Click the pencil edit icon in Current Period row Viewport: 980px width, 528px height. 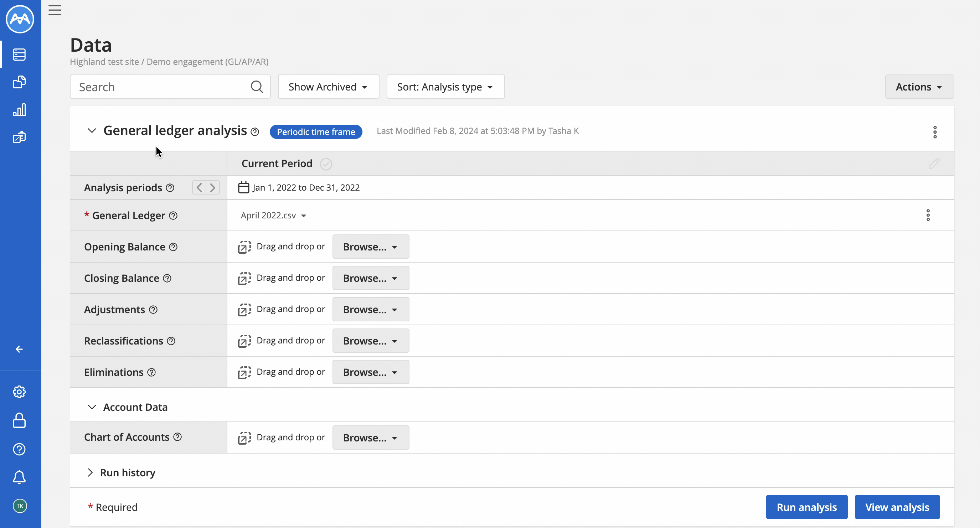[934, 164]
